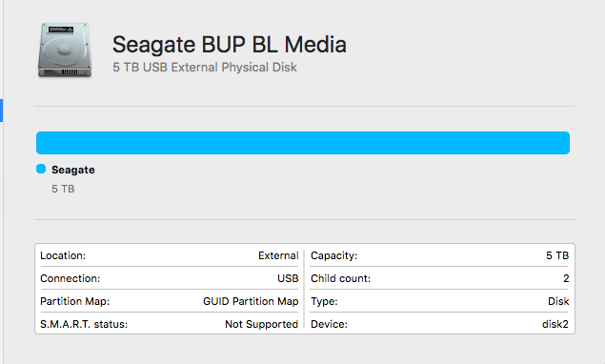Click the Not Supported status value
The image size is (605, 364).
[262, 324]
